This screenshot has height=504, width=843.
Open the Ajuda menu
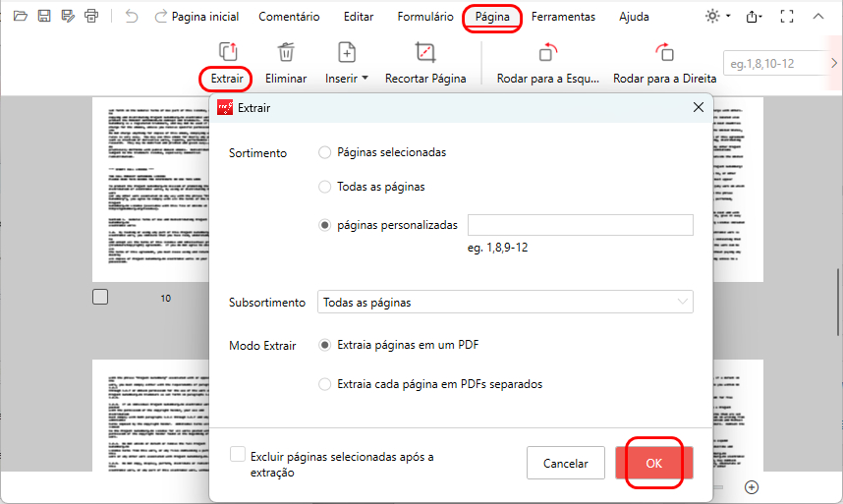[634, 17]
